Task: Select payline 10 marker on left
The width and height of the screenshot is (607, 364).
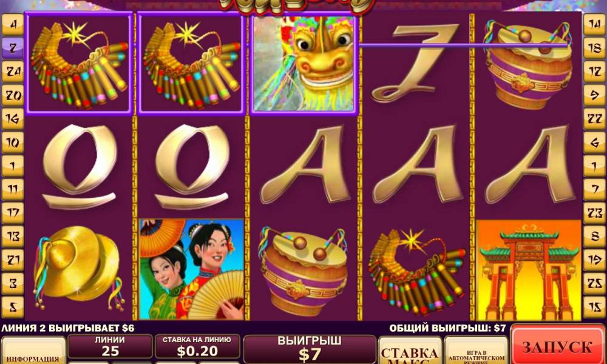Action: 13,143
